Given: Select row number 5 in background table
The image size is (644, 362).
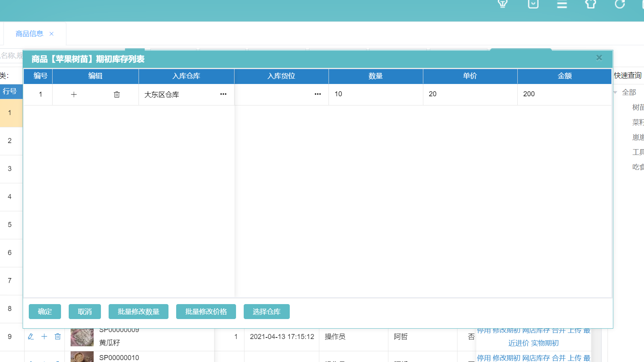Looking at the screenshot, I should point(10,225).
